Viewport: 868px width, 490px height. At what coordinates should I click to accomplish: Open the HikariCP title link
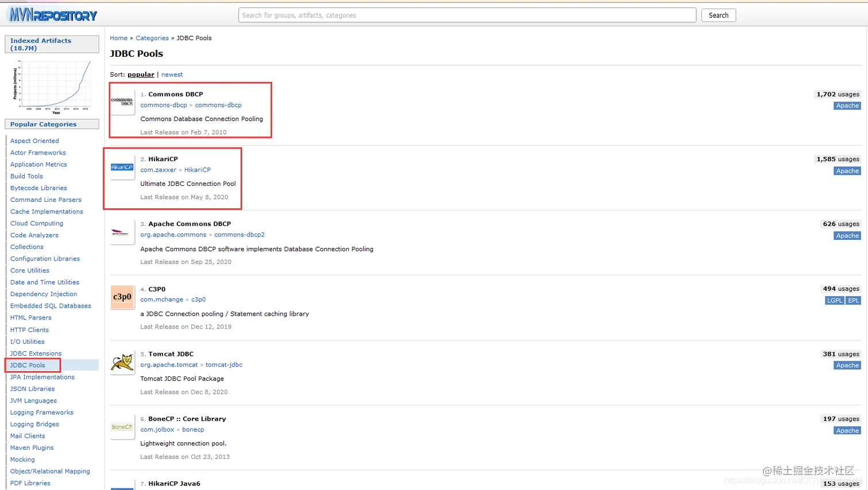point(163,159)
